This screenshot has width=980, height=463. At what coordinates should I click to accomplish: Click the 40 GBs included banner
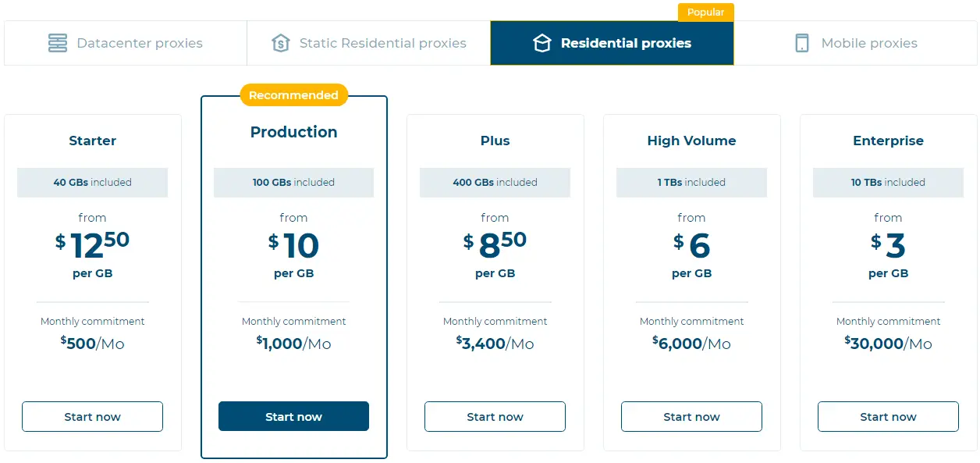pos(92,183)
